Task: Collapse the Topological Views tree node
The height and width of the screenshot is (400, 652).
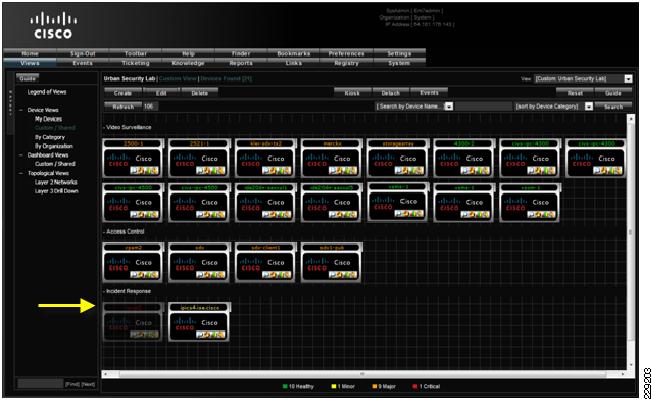Action: coord(21,173)
